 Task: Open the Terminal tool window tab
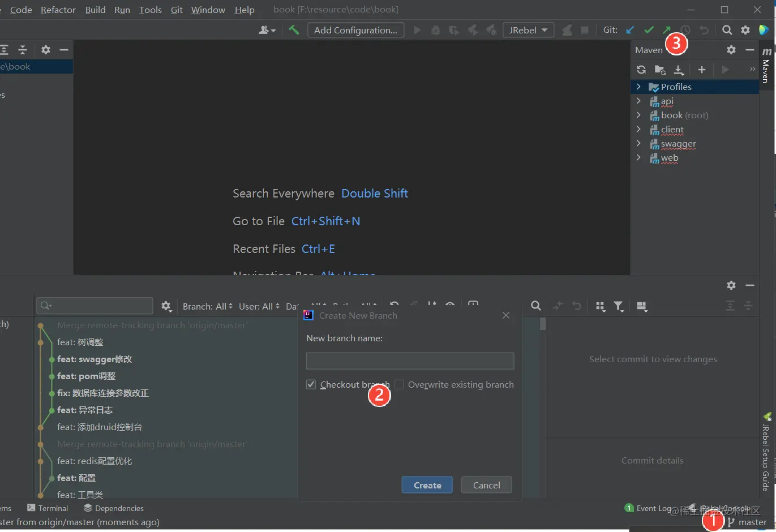pyautogui.click(x=48, y=508)
